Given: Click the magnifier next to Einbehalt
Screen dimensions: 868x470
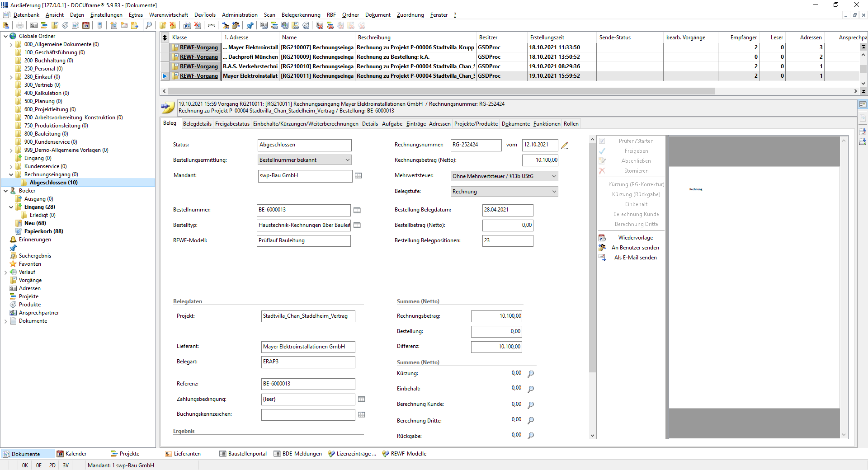Looking at the screenshot, I should [531, 389].
